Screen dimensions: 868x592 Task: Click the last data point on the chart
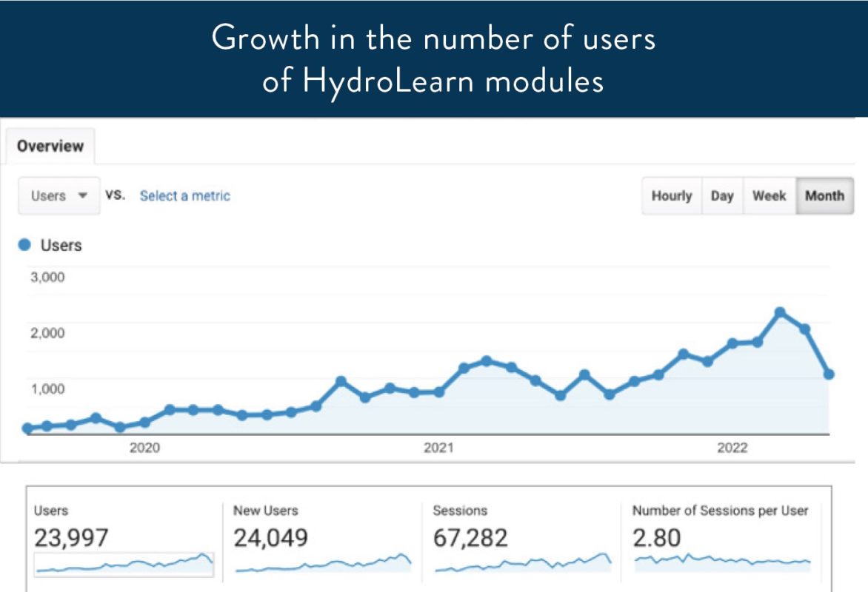[x=829, y=374]
